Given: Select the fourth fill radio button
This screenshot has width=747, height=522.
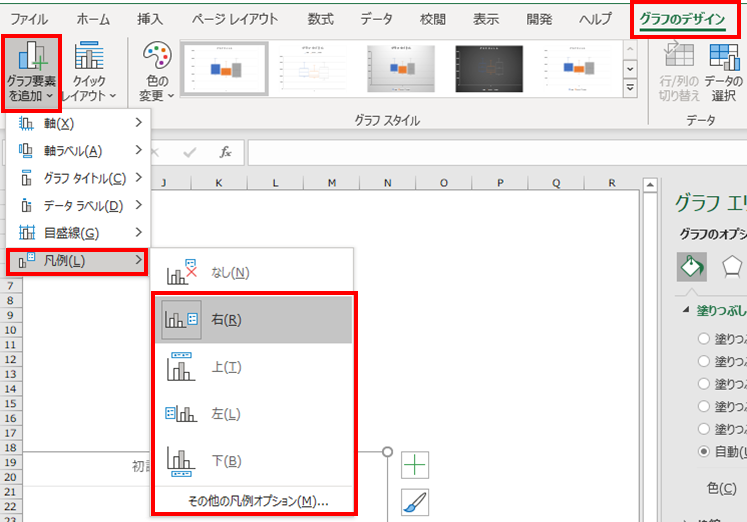Looking at the screenshot, I should pos(704,406).
